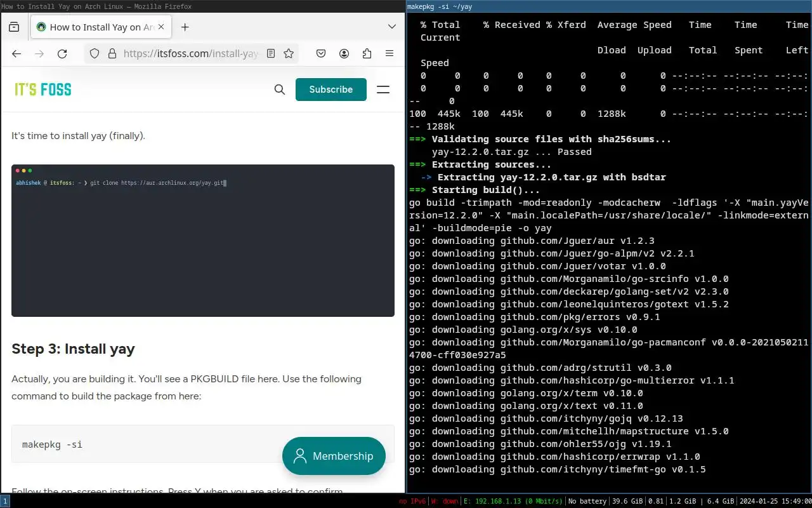Click the Subscribe button
Image resolution: width=812 pixels, height=508 pixels.
tap(331, 90)
